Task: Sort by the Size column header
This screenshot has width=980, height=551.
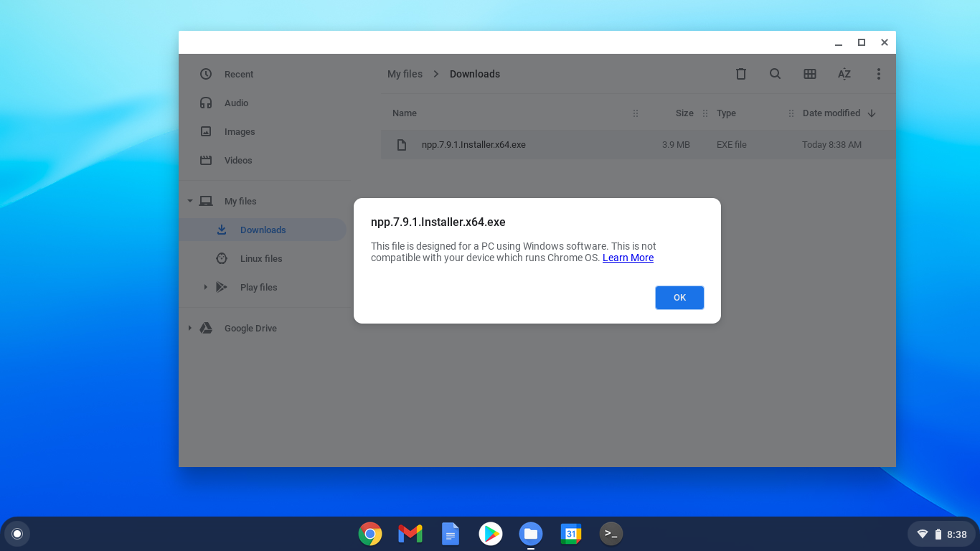Action: (684, 113)
